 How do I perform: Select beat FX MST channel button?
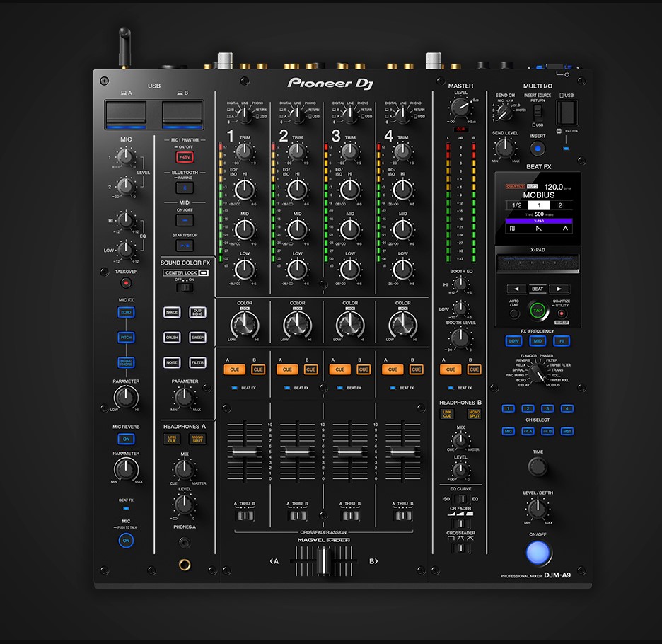point(567,432)
